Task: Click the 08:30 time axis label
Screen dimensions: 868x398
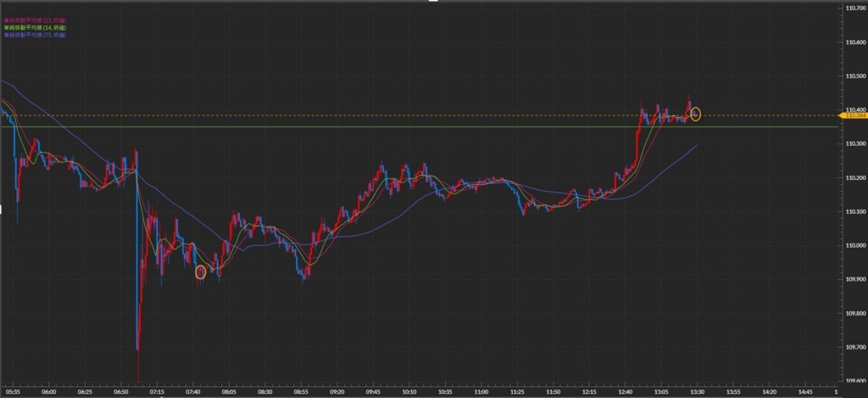Action: (265, 391)
